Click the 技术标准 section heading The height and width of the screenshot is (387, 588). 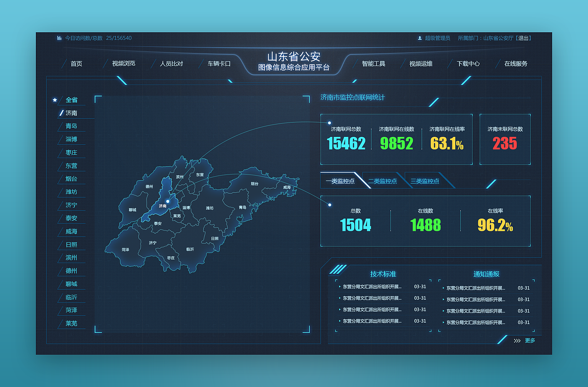(383, 274)
